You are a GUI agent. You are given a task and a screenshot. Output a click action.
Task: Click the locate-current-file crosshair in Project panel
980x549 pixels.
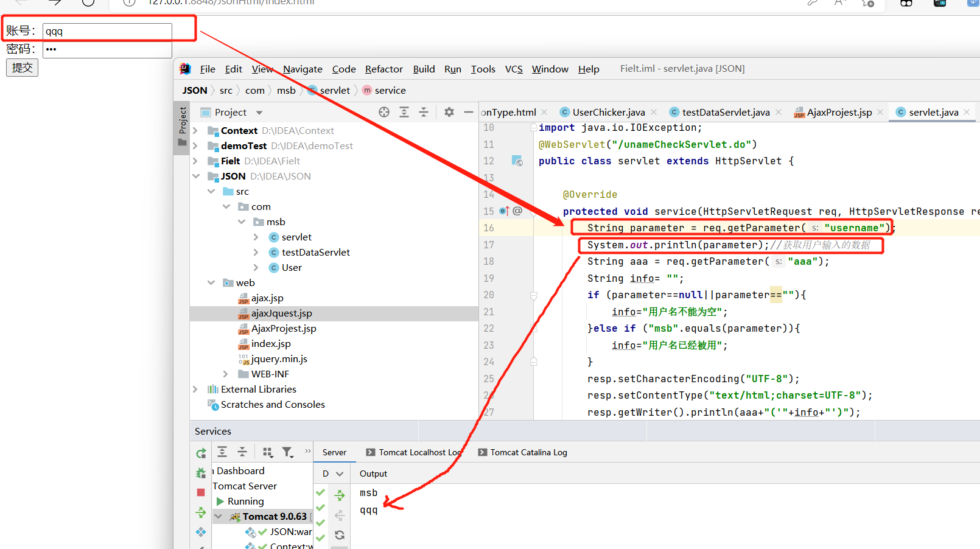384,112
